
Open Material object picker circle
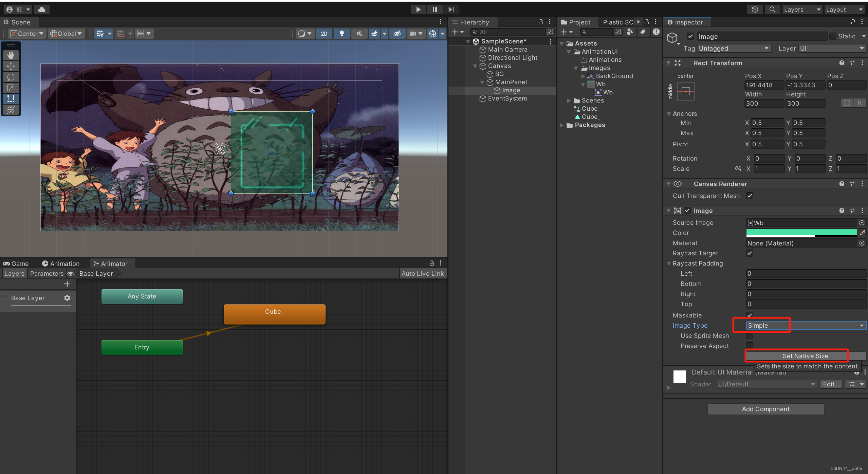click(x=862, y=243)
